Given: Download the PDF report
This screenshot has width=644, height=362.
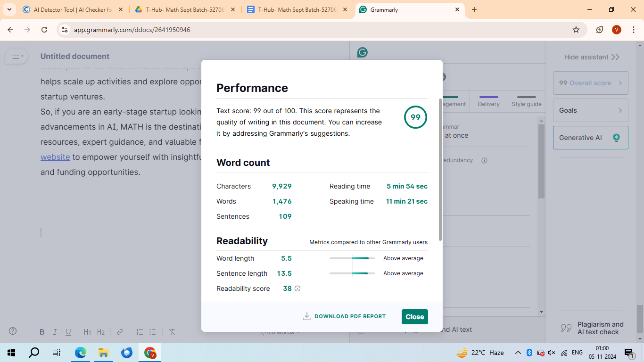Looking at the screenshot, I should tap(344, 316).
